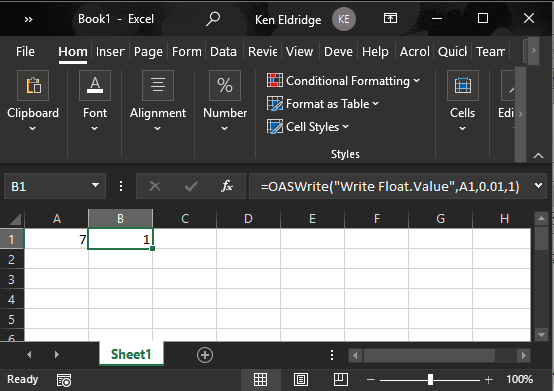Show more ribbon tabs to the right
The image size is (554, 391).
point(533,51)
